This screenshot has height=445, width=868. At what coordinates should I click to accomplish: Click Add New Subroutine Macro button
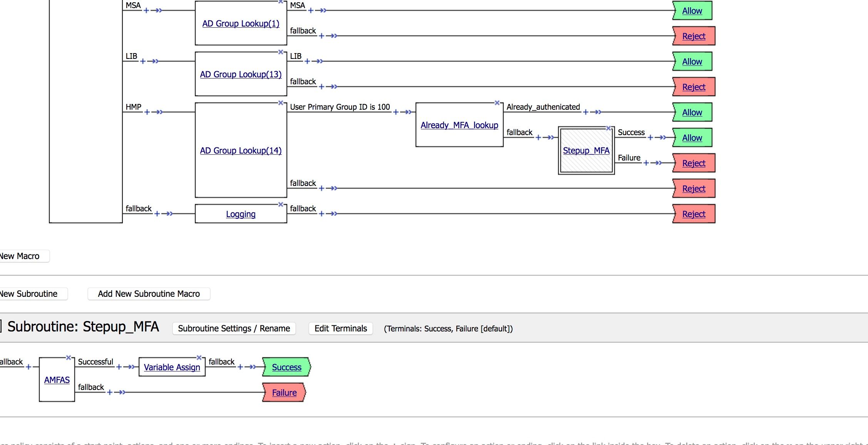[x=149, y=294]
